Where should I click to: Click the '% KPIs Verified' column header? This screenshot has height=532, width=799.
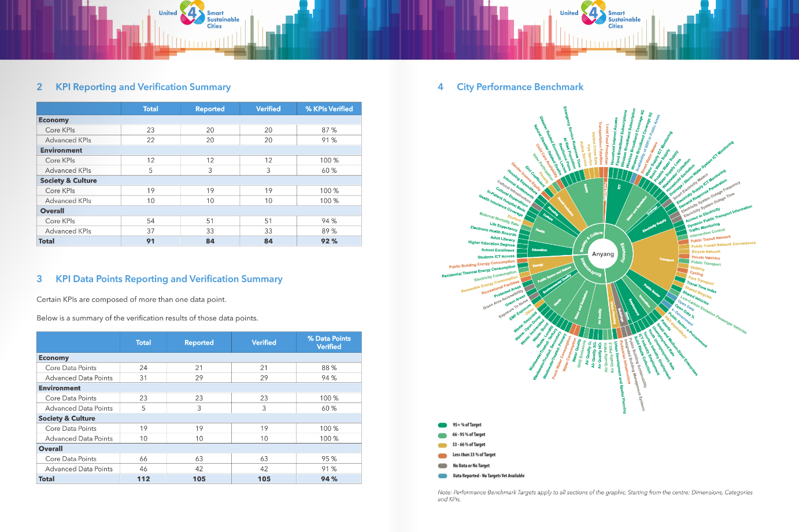point(329,109)
